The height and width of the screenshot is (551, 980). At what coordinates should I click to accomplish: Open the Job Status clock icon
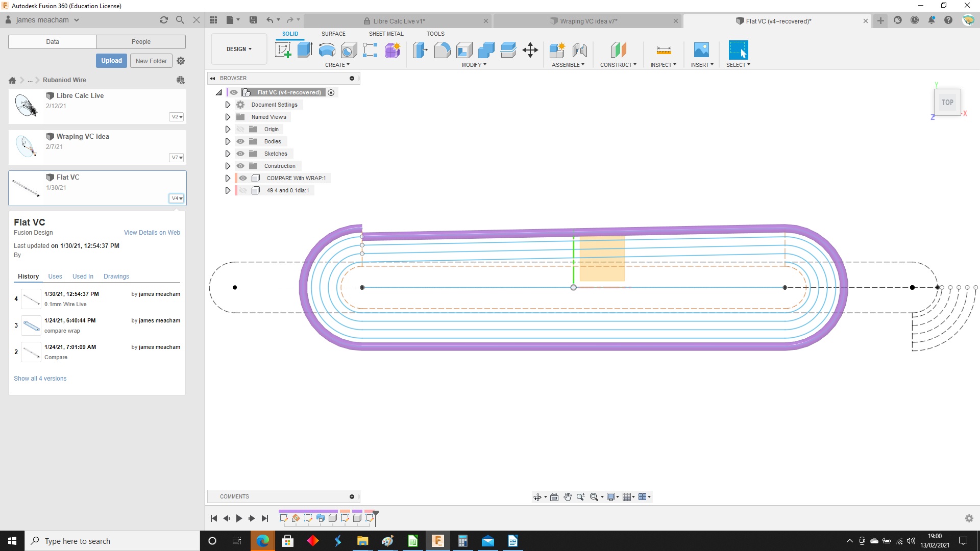(915, 20)
